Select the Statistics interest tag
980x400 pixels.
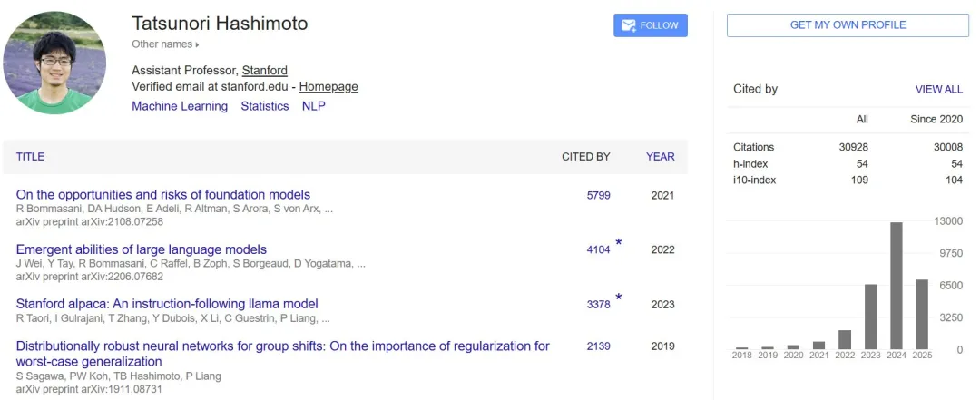(265, 106)
